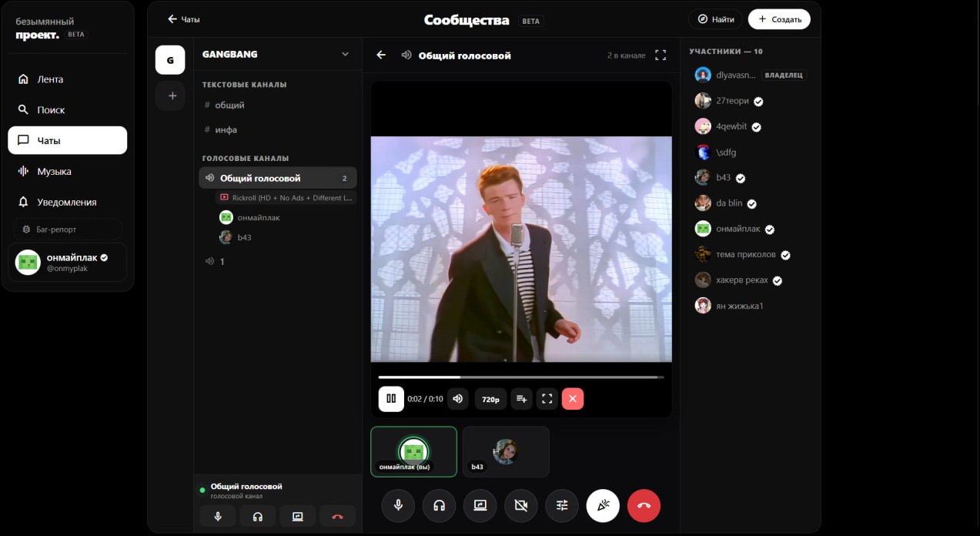The height and width of the screenshot is (536, 980).
Task: Open the инфа text channel
Action: [277, 129]
